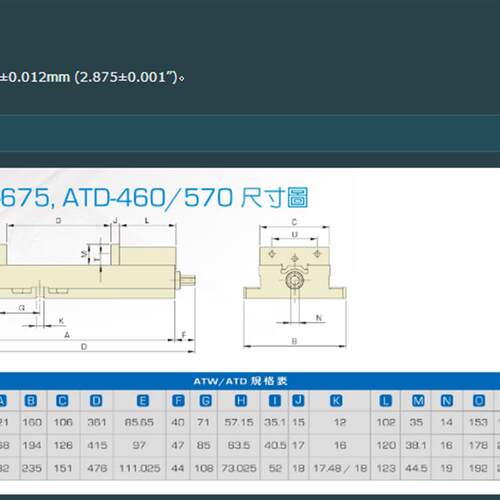Screen dimensions: 500x500
Task: Click cell value 85.65 in column E
Action: [x=139, y=423]
